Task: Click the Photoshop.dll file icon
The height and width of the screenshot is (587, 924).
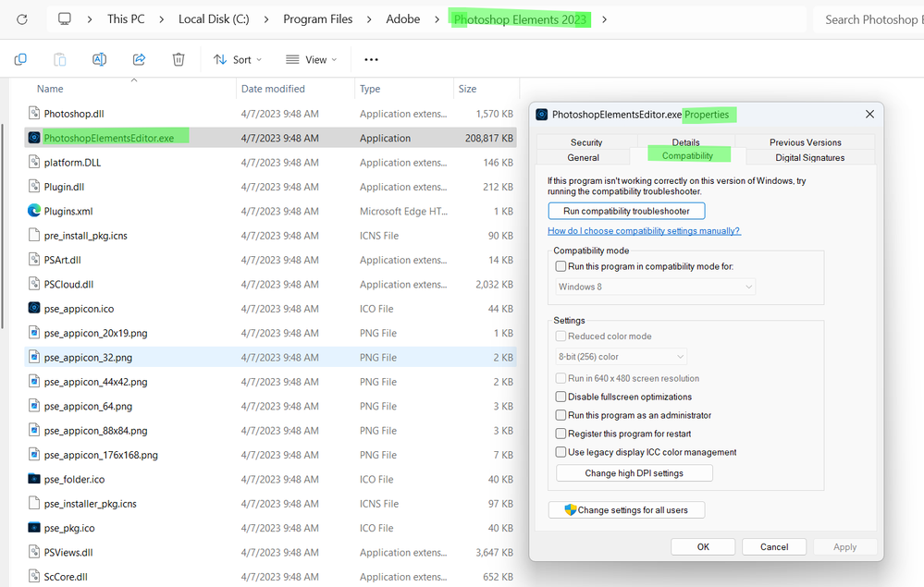Action: (x=34, y=113)
